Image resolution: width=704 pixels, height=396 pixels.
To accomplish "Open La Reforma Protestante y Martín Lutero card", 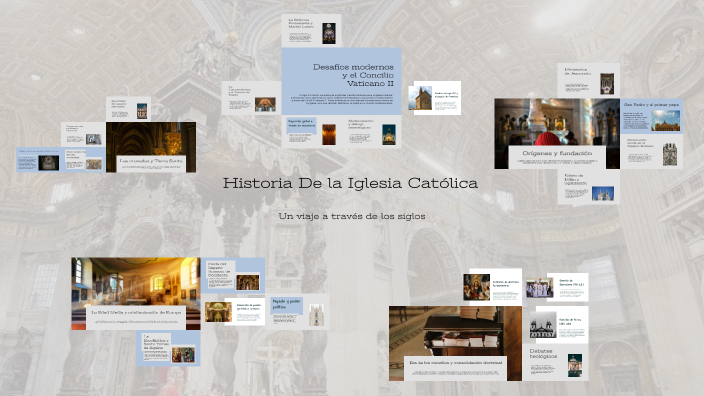I will click(x=311, y=31).
